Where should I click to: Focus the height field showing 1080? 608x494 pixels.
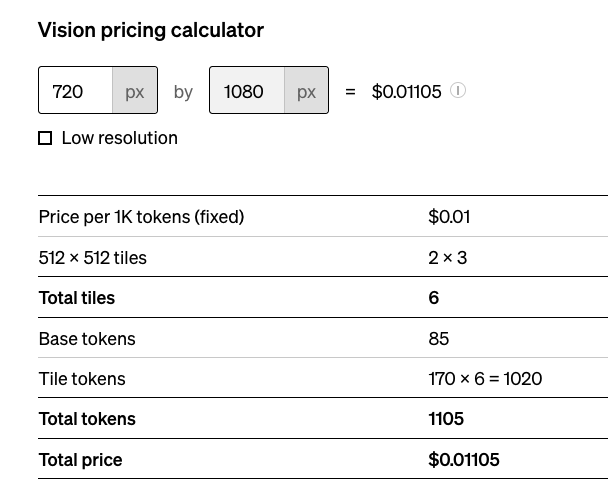click(247, 90)
